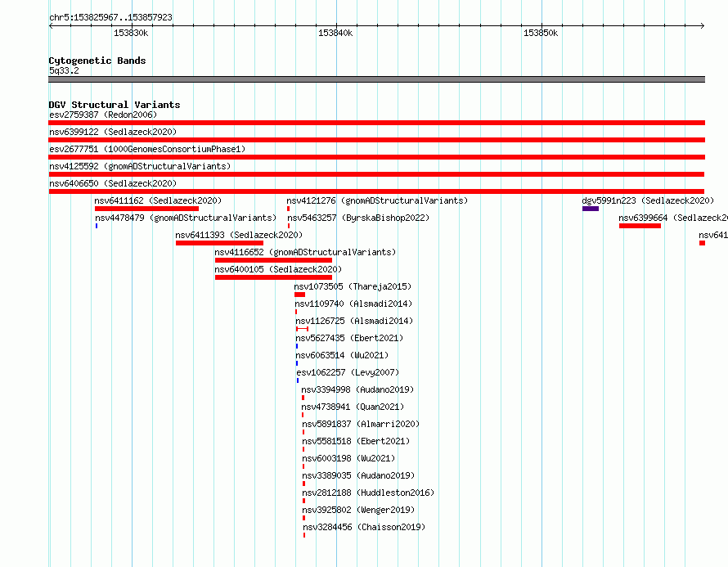The image size is (728, 567).
Task: Select esv2677751 (1000GenomesConsortiumPhase1) label
Action: [x=147, y=149]
